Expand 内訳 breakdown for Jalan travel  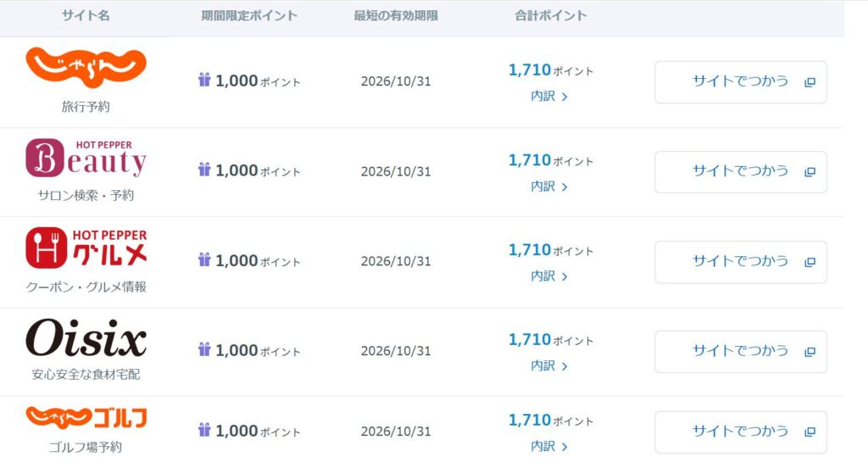(549, 97)
